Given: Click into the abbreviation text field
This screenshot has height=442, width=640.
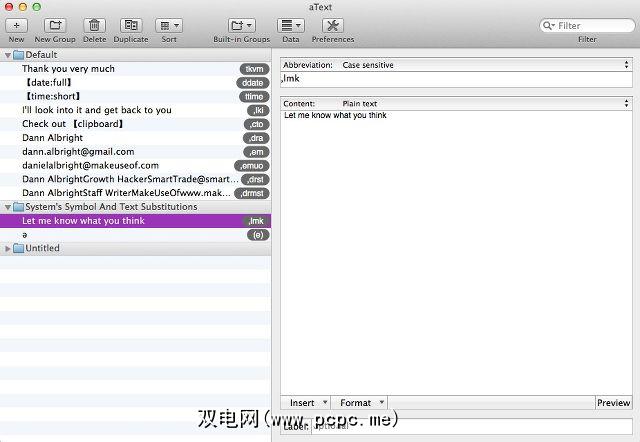Looking at the screenshot, I should (455, 79).
